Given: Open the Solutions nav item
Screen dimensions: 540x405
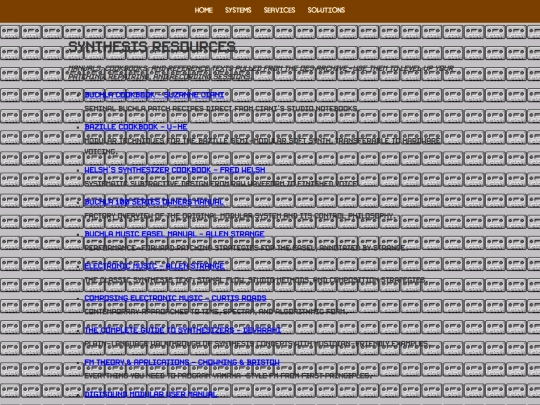Looking at the screenshot, I should [x=326, y=10].
